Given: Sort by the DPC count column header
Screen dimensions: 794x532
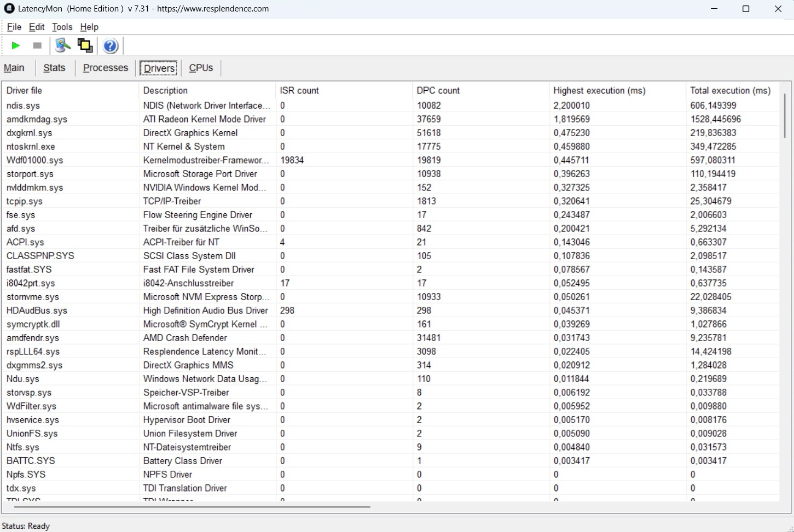Looking at the screenshot, I should (438, 90).
